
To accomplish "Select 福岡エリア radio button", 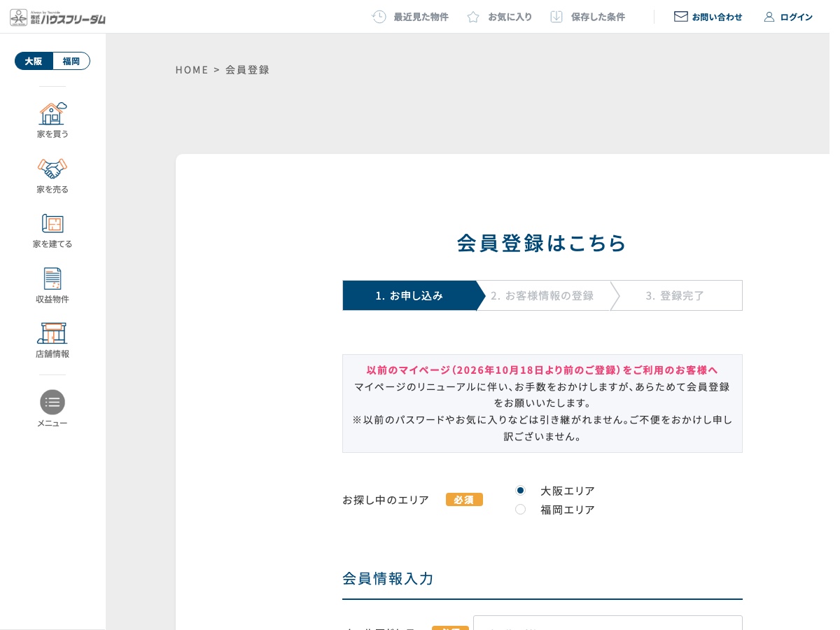I will pyautogui.click(x=520, y=509).
